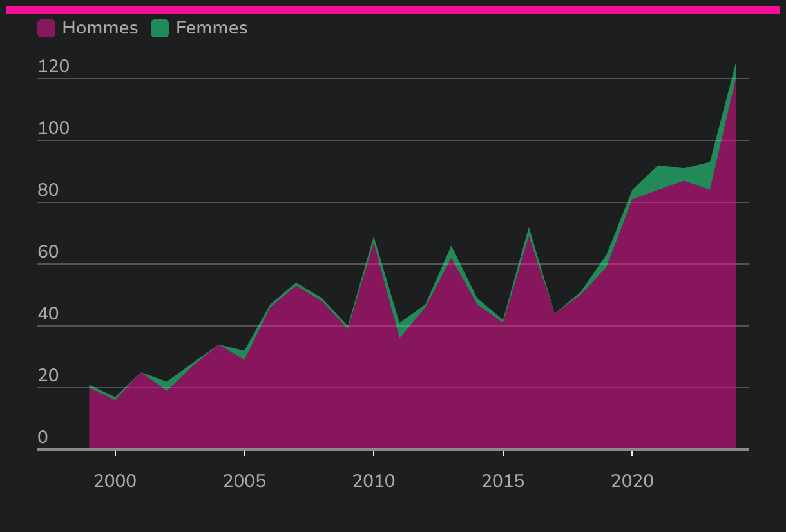Toggle the Femmes series legend label
Viewport: 786px width, 532px height.
pyautogui.click(x=211, y=28)
